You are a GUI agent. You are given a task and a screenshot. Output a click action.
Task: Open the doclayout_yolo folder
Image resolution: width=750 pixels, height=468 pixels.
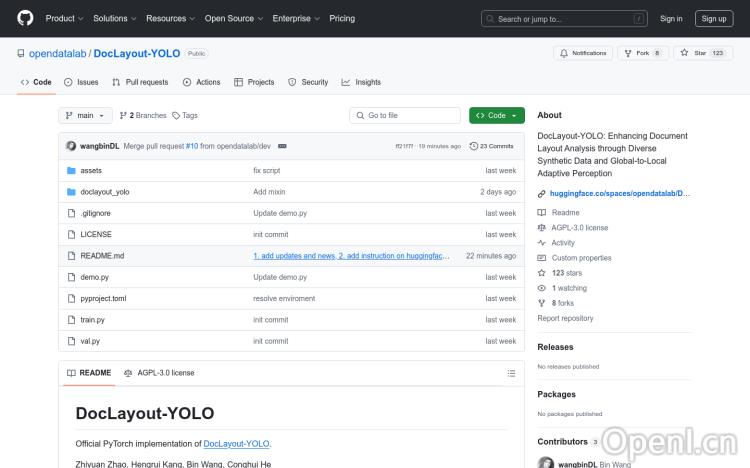[x=105, y=192]
